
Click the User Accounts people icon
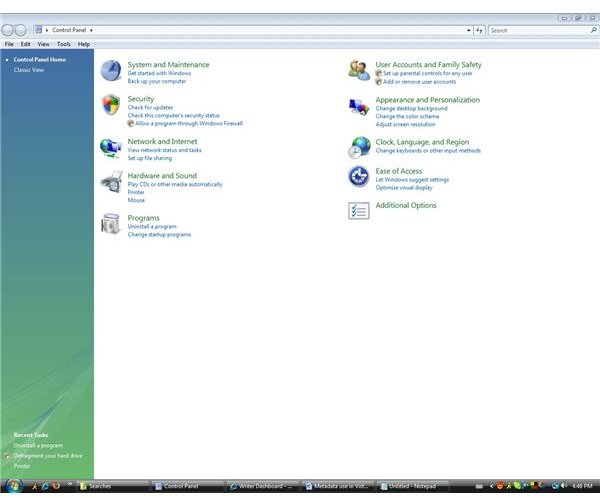359,70
